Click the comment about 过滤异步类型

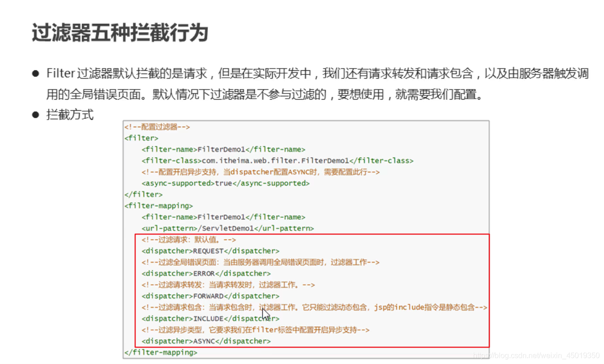click(x=256, y=330)
